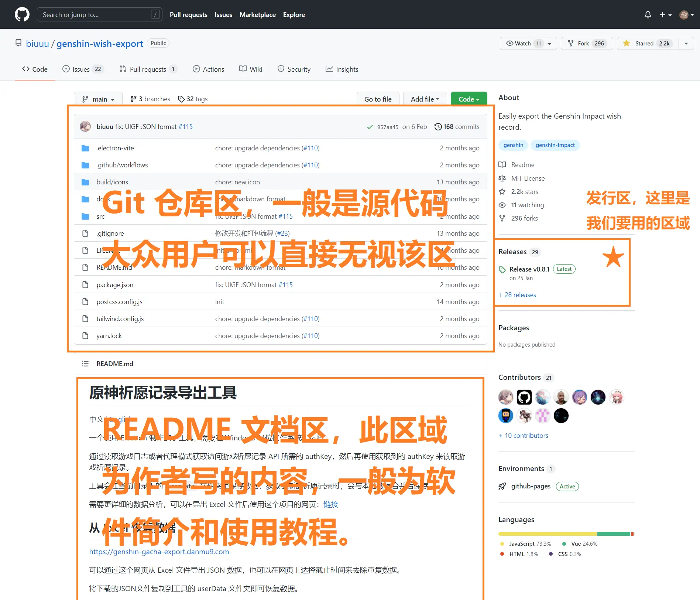Open the genshin-wish-export repository link
Viewport: 700px width, 600px height.
click(100, 44)
